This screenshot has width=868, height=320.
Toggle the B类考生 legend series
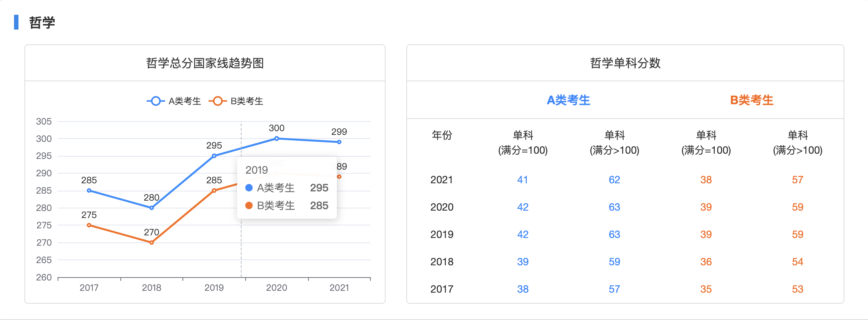236,101
